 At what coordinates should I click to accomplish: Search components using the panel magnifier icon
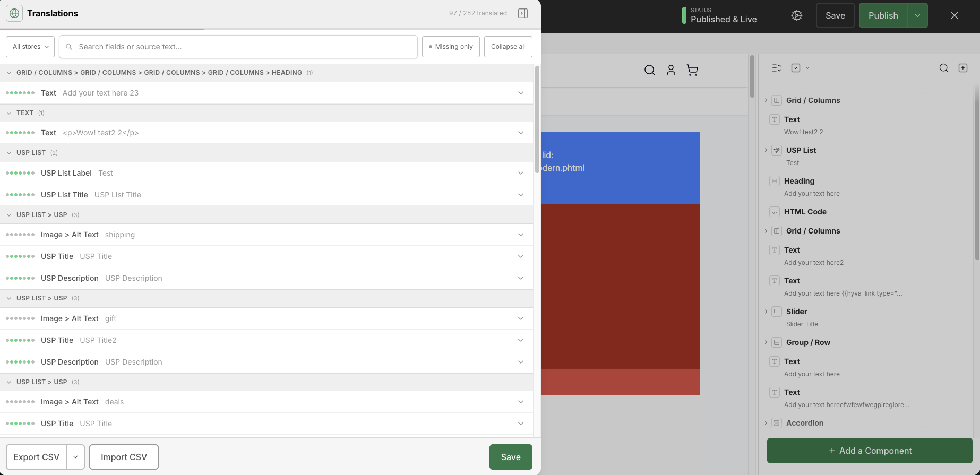click(944, 68)
